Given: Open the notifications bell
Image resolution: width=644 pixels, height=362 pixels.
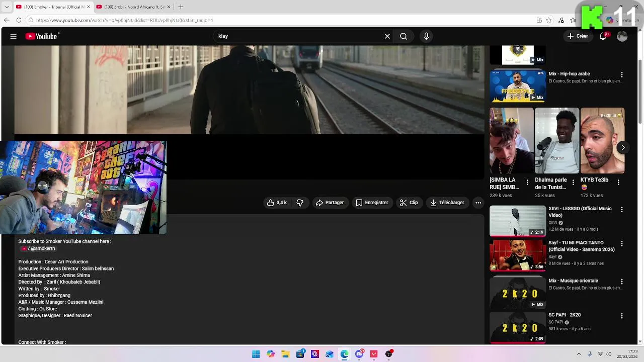Looking at the screenshot, I should (603, 36).
